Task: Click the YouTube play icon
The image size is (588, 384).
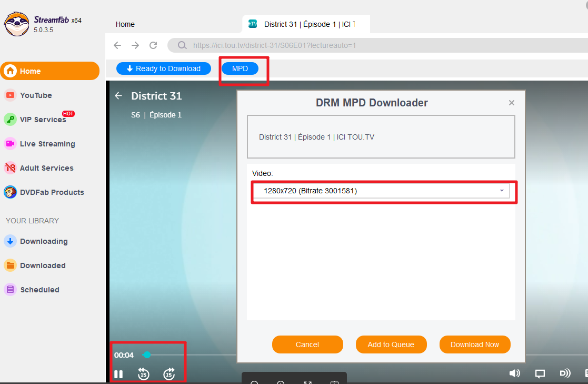Action: [10, 95]
